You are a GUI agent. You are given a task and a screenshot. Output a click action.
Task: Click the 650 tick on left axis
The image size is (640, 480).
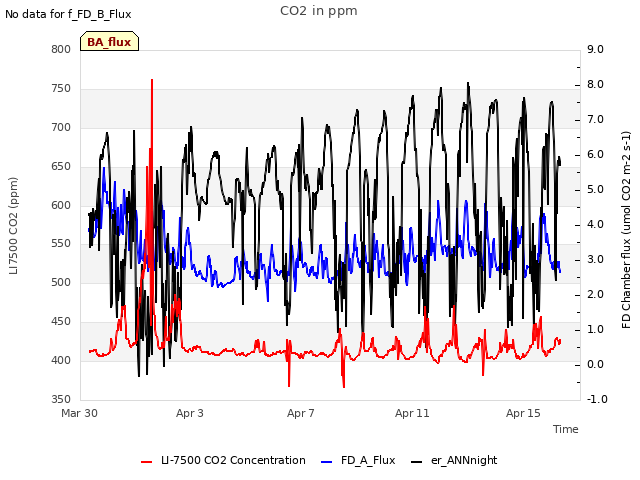(61, 167)
